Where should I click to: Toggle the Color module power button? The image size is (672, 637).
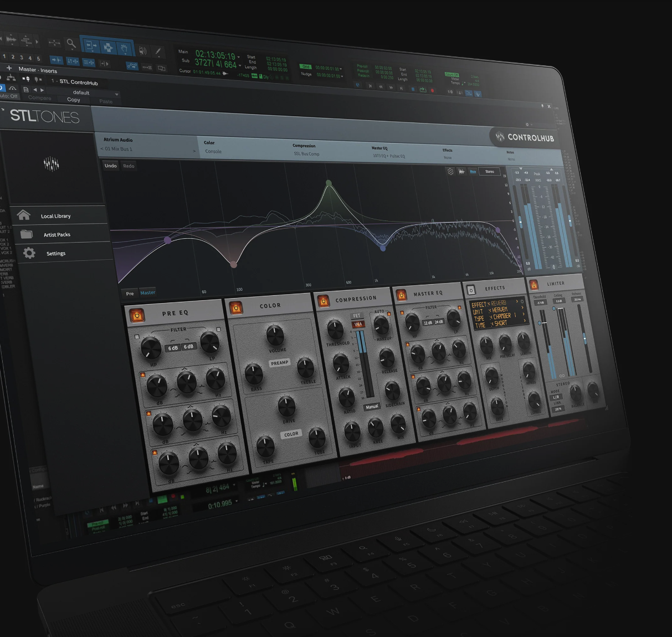pyautogui.click(x=235, y=307)
